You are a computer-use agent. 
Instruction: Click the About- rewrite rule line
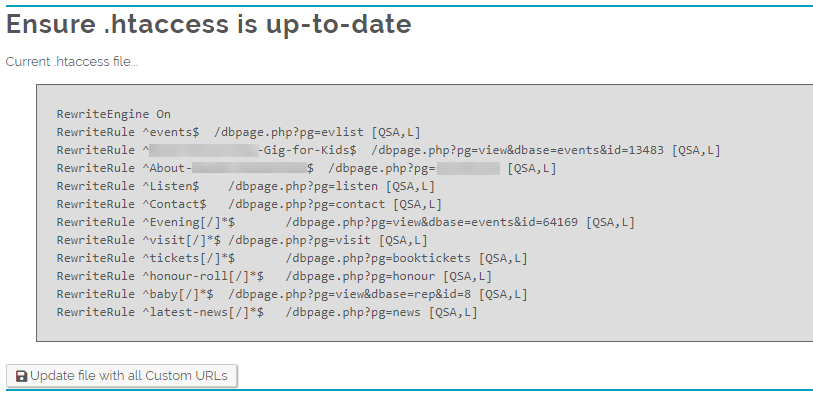click(306, 168)
